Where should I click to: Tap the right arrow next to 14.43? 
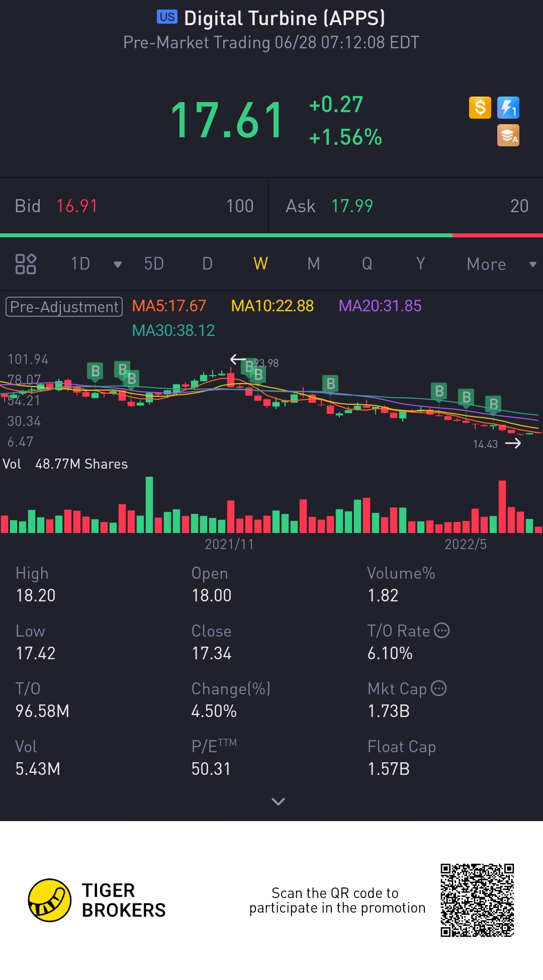513,443
